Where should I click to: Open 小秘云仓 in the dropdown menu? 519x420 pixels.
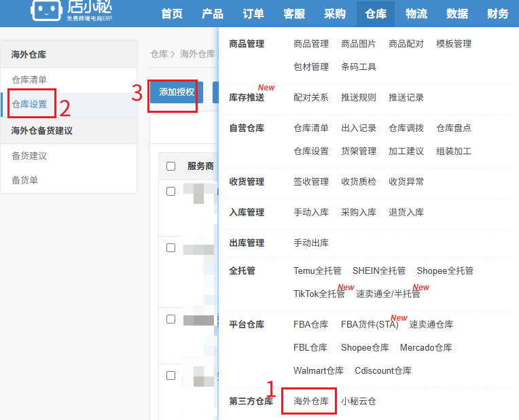(359, 401)
